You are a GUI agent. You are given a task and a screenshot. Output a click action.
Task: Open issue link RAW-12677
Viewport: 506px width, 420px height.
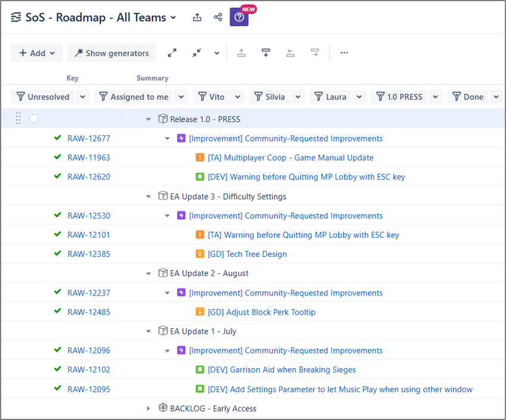tap(89, 138)
